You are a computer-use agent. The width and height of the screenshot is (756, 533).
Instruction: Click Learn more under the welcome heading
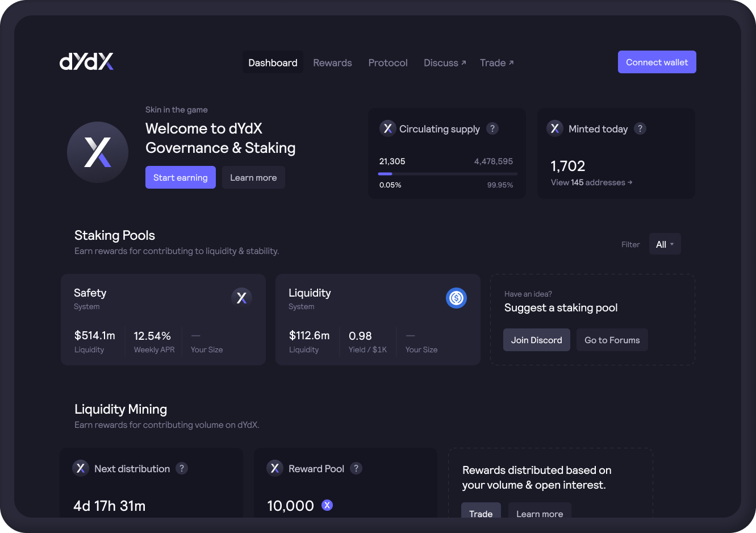(x=253, y=177)
